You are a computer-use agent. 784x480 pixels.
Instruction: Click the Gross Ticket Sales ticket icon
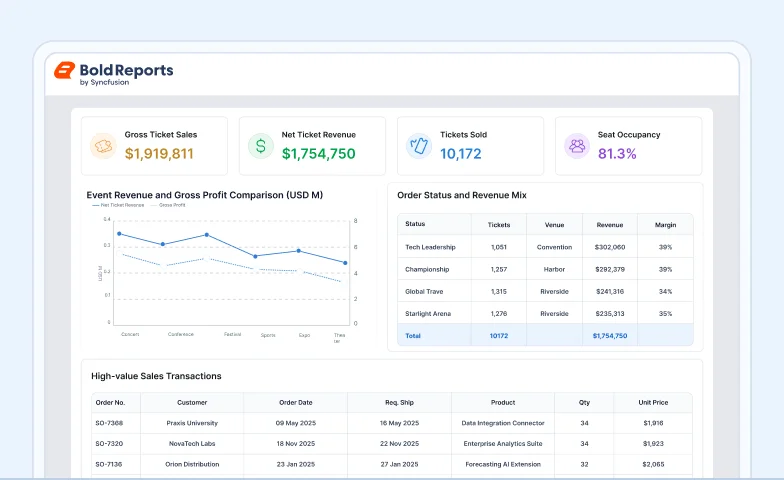103,146
